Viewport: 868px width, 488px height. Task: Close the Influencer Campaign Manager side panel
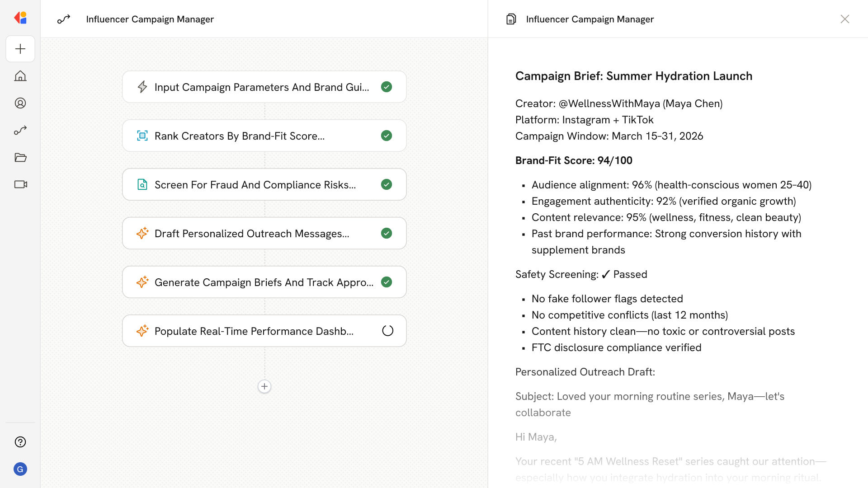point(844,19)
